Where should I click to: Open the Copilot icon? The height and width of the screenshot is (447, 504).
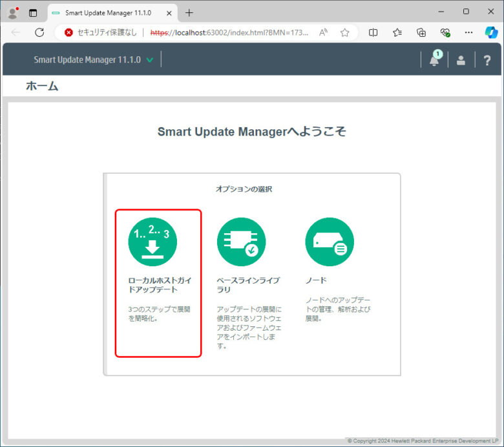click(x=491, y=32)
